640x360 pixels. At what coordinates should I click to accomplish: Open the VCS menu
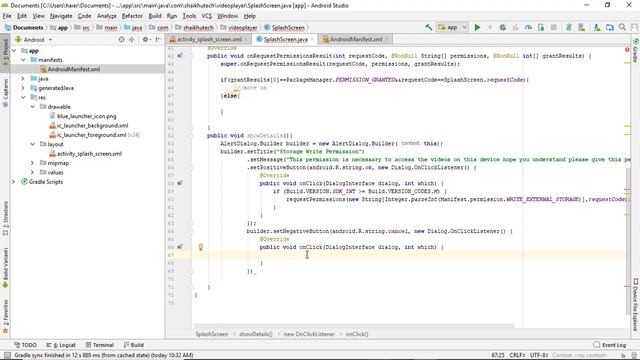(x=207, y=16)
